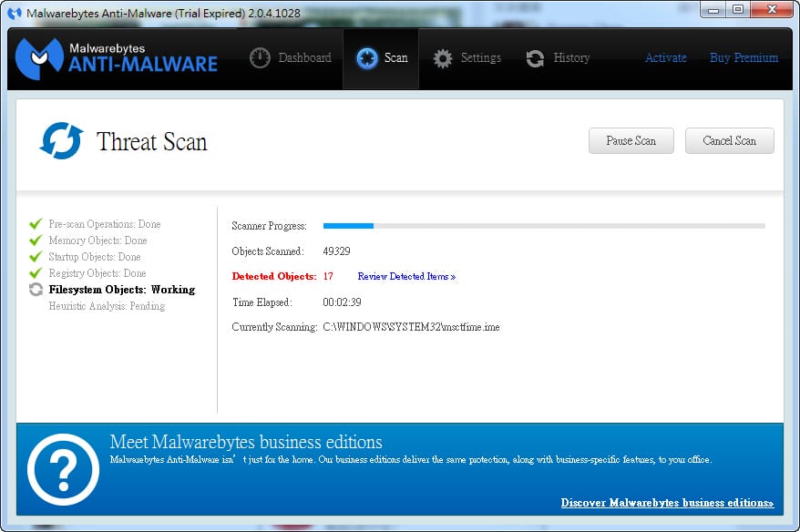
Task: Open the Buy Premium link
Action: [744, 57]
